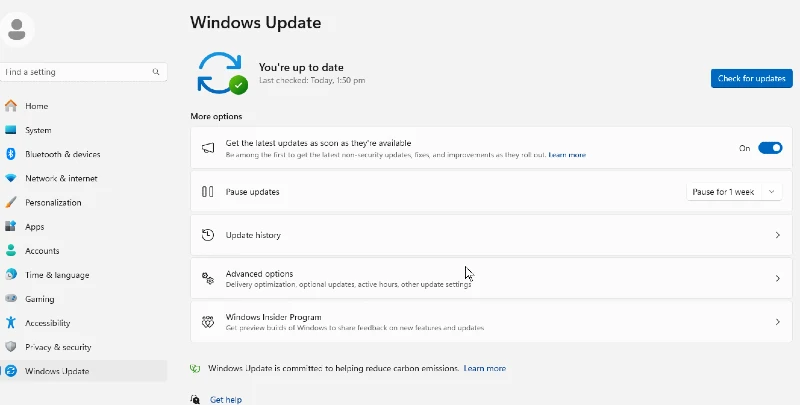Click the Windows Update sidebar icon
Viewport: 800px width, 405px height.
click(11, 371)
